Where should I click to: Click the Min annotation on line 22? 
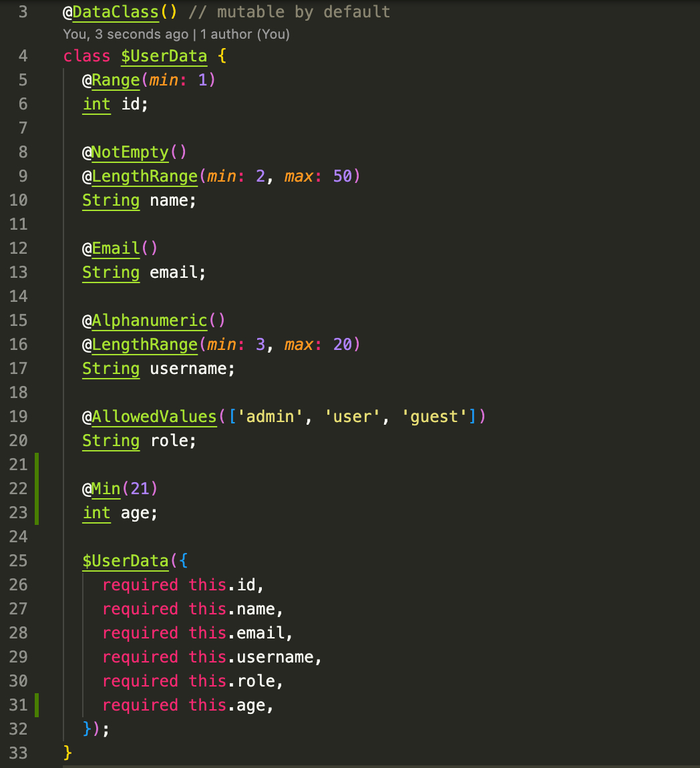(x=106, y=489)
